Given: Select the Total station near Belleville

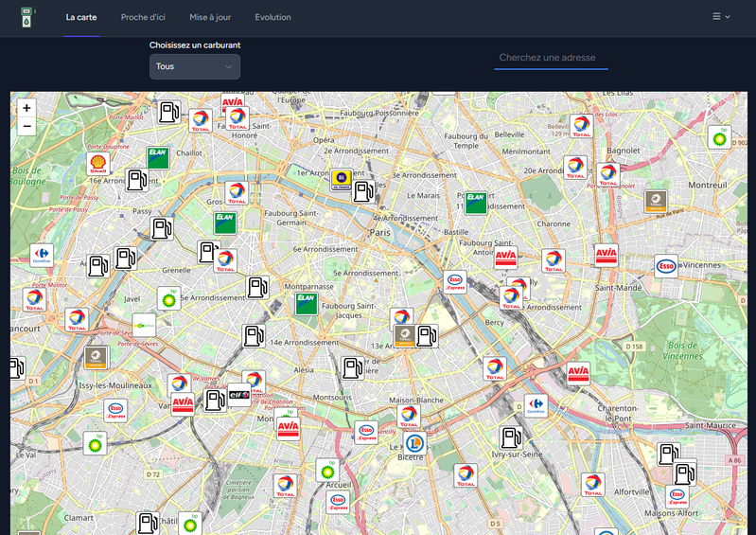Looking at the screenshot, I should click(582, 126).
